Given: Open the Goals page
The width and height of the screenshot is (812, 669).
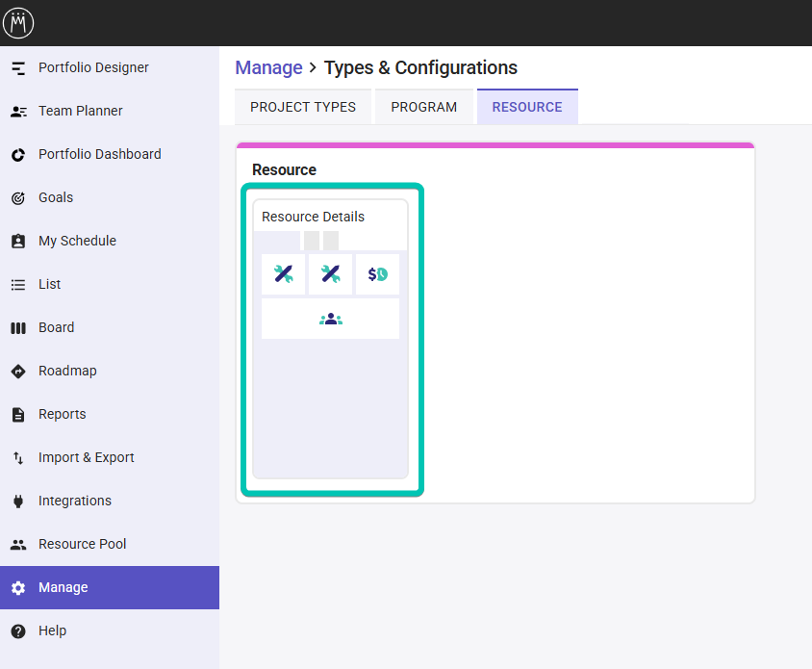Looking at the screenshot, I should tap(110, 198).
